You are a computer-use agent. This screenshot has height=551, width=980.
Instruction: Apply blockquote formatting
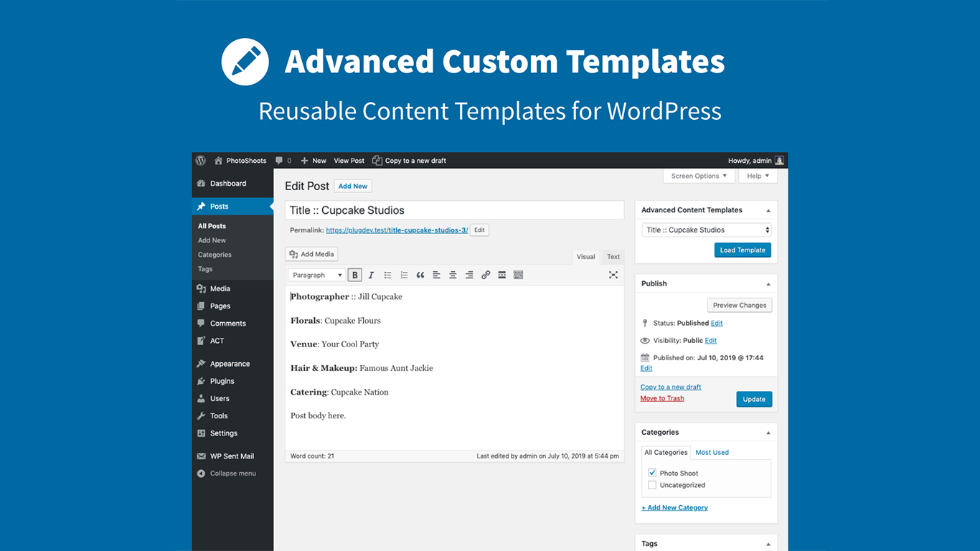tap(420, 275)
